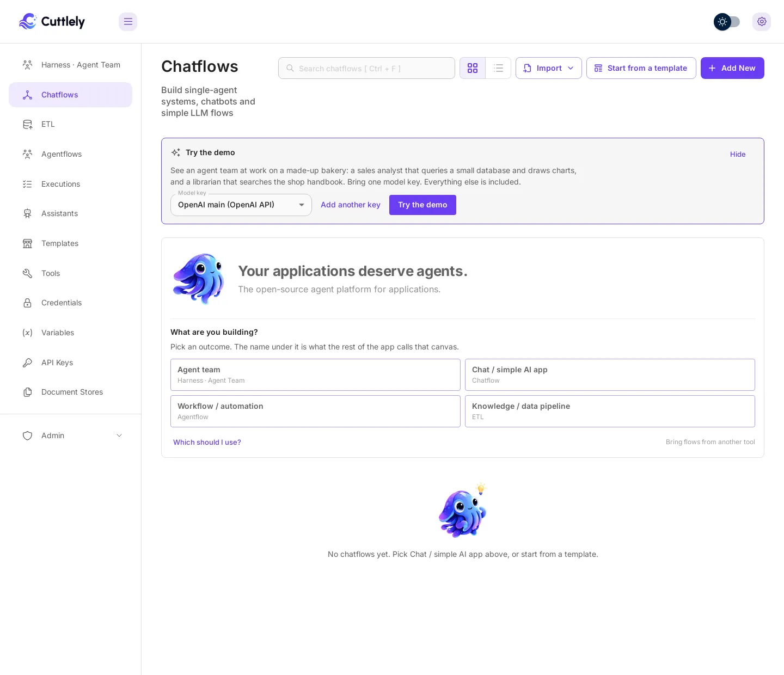The height and width of the screenshot is (675, 784).
Task: Click the Credentials lock icon
Action: coord(27,303)
